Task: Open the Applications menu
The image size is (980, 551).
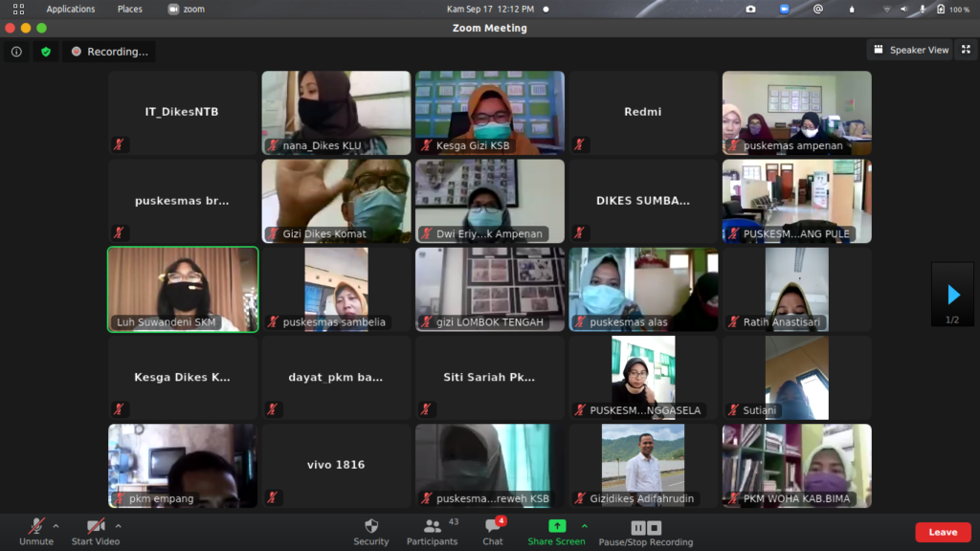Action: click(x=71, y=9)
